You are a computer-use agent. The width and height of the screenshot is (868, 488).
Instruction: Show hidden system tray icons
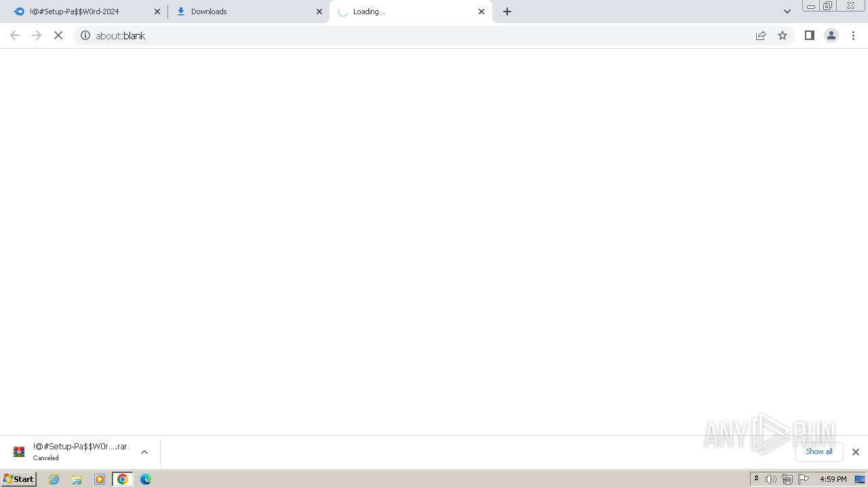point(757,479)
